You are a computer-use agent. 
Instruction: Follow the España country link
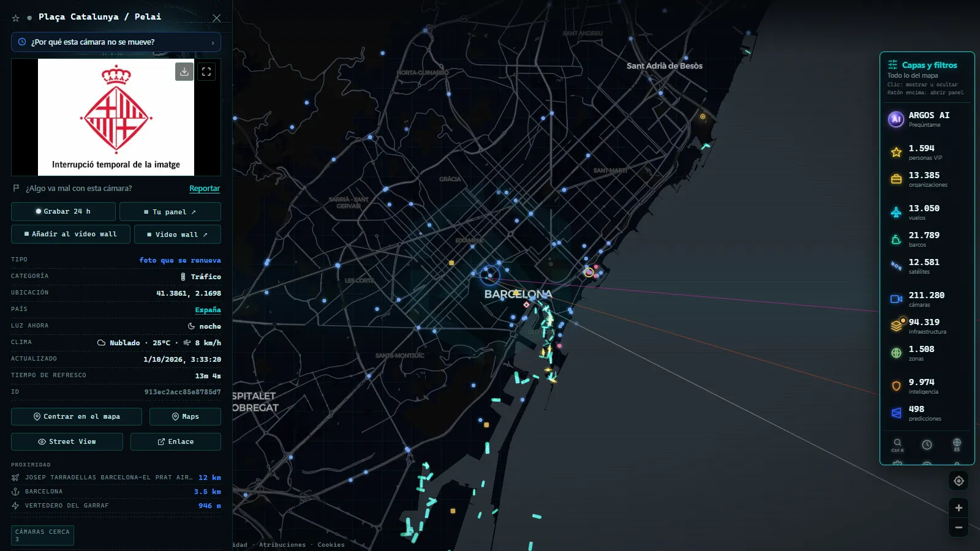point(208,310)
